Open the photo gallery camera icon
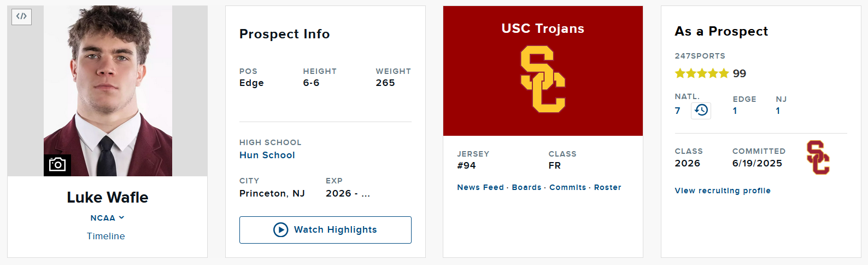This screenshot has height=265, width=868. [x=57, y=165]
